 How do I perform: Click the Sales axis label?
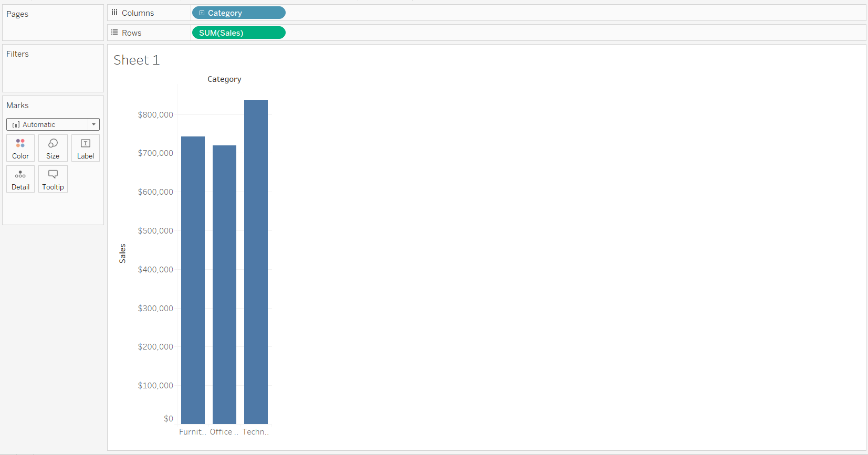point(122,253)
